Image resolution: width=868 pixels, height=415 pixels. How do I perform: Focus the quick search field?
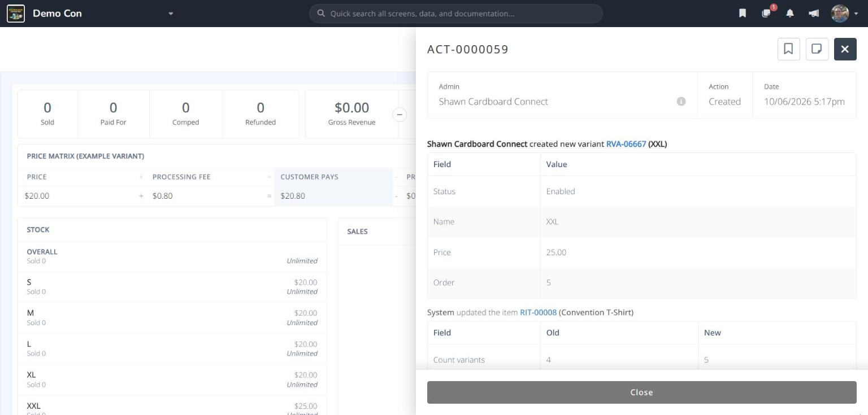tap(455, 14)
